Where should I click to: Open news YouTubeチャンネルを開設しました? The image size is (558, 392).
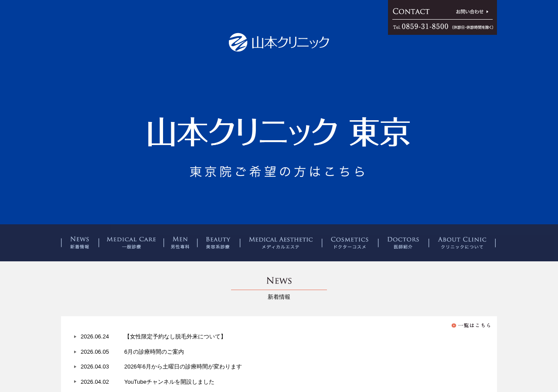pos(169,382)
